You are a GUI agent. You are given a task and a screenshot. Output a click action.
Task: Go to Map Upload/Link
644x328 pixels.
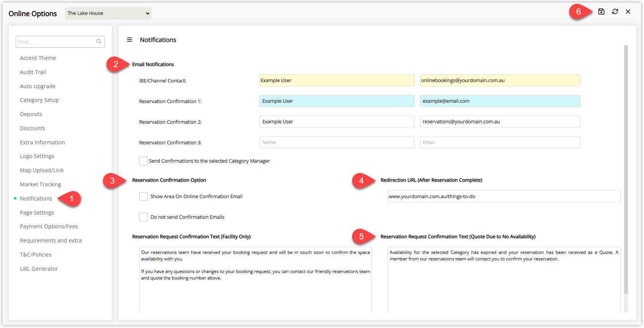click(x=42, y=170)
